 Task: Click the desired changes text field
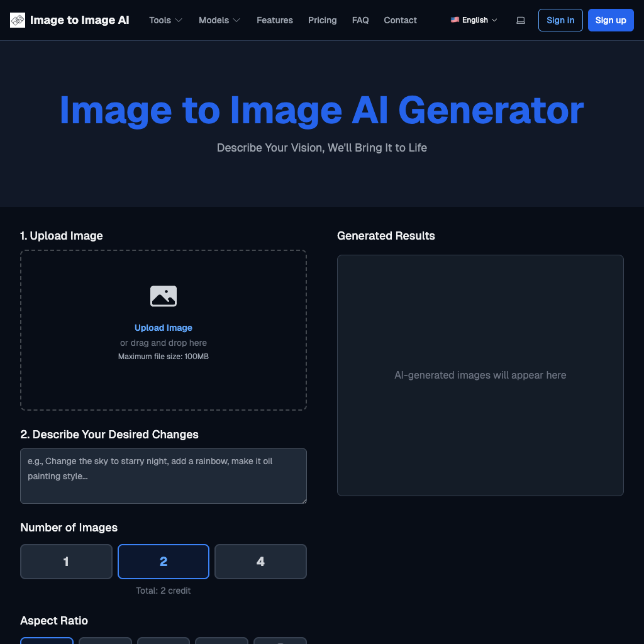(x=163, y=475)
